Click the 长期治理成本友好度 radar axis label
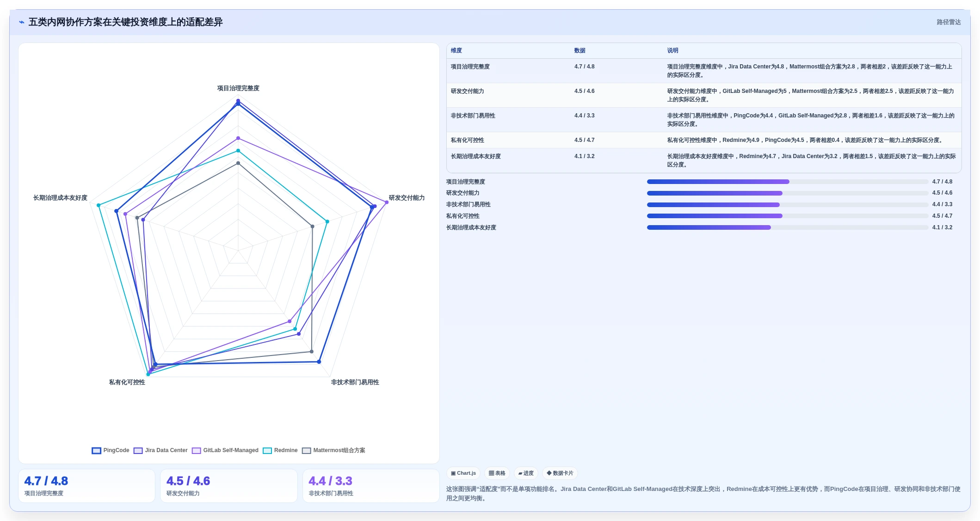Image resolution: width=980 pixels, height=521 pixels. (x=60, y=198)
